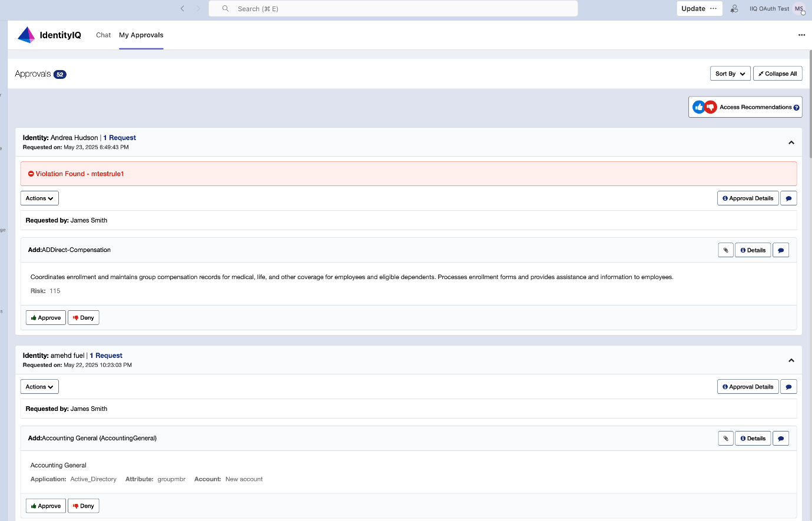812x521 pixels.
Task: Click the paperclip attachment icon on ADDirect-Compensation
Action: [725, 250]
